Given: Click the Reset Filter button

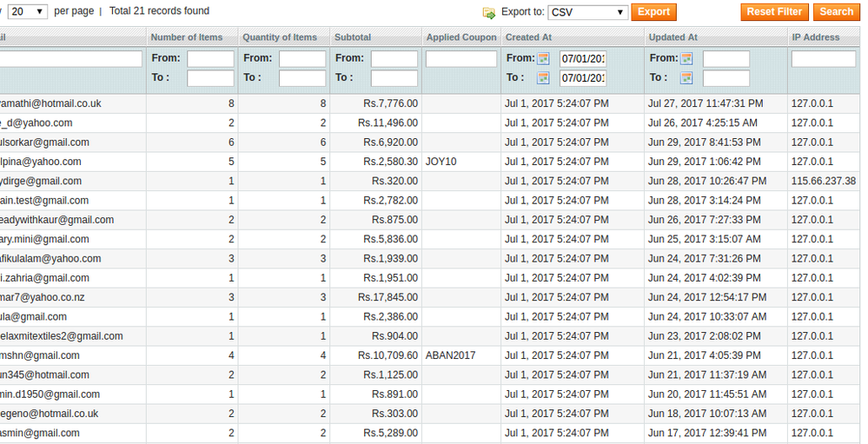Looking at the screenshot, I should [x=774, y=12].
